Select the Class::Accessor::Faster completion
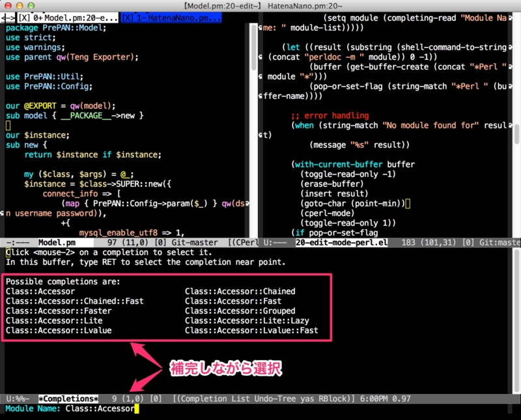The image size is (521, 420). tap(59, 311)
